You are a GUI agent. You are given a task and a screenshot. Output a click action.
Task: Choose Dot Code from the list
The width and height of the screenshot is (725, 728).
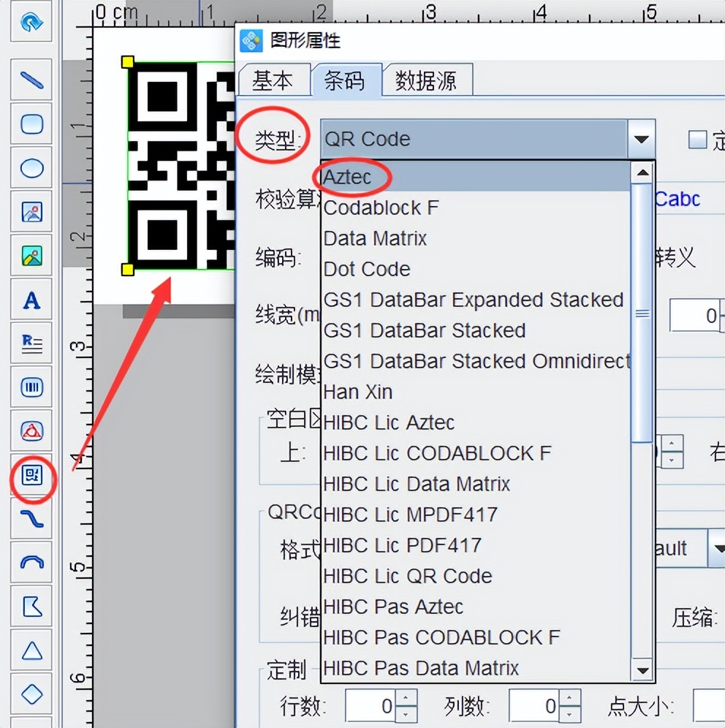coord(477,269)
